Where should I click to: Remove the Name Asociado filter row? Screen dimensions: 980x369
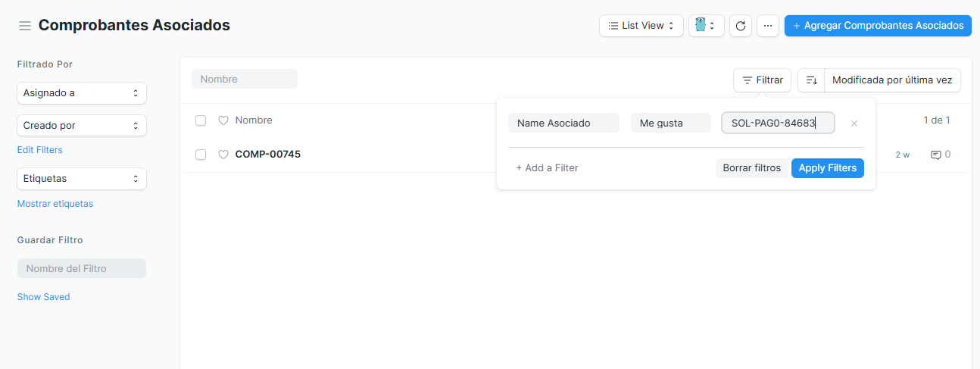point(854,124)
